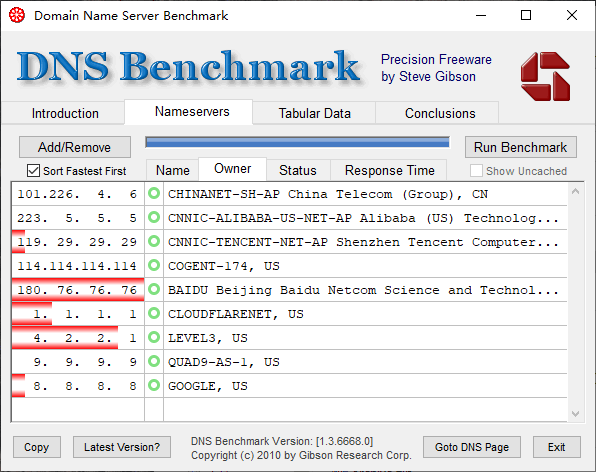Viewport: 596px width, 472px height.
Task: Click the CHINANET-SH-AP China Telecom owner text
Action: pos(328,194)
